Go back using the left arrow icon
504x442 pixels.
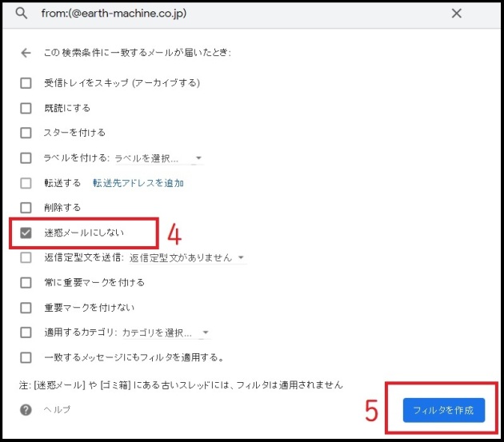click(x=26, y=53)
